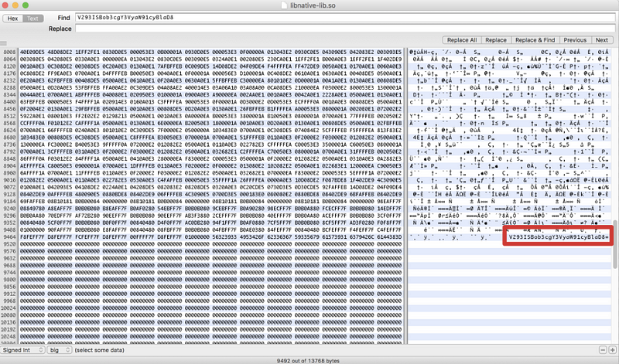Click the Replace label
This screenshot has width=619, height=364.
60,29
